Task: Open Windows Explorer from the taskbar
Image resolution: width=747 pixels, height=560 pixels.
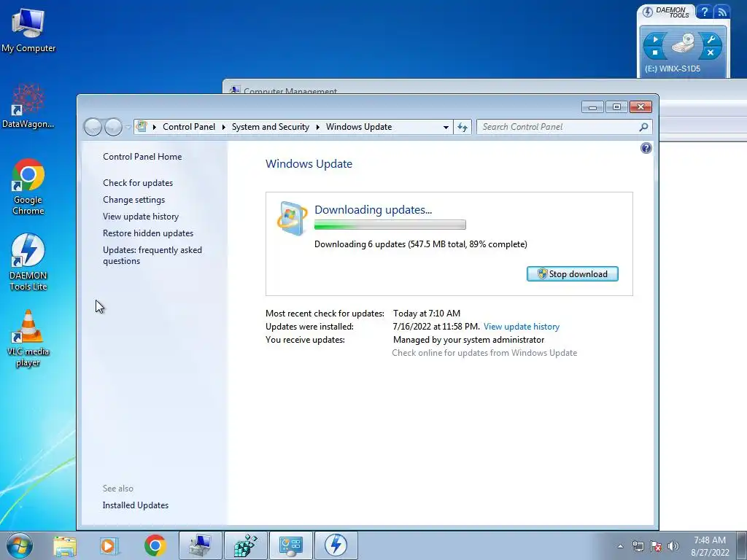Action: (65, 545)
